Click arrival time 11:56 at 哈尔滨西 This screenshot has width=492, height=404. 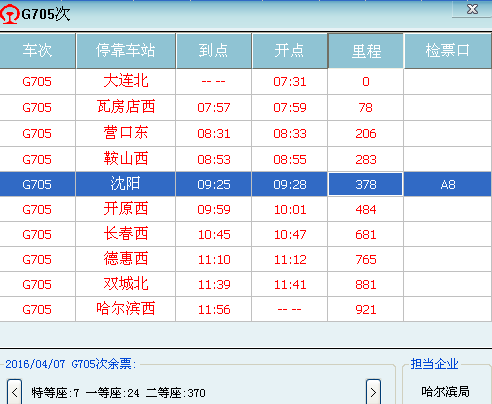(x=214, y=309)
